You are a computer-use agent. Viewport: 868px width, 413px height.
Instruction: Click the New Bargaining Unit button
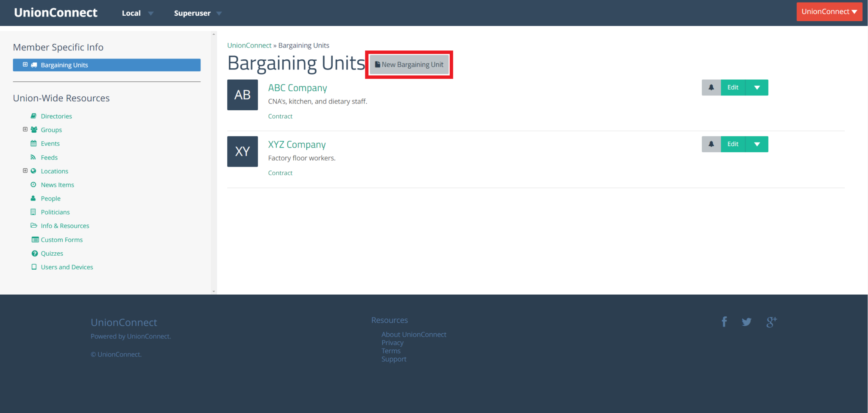[x=409, y=64]
